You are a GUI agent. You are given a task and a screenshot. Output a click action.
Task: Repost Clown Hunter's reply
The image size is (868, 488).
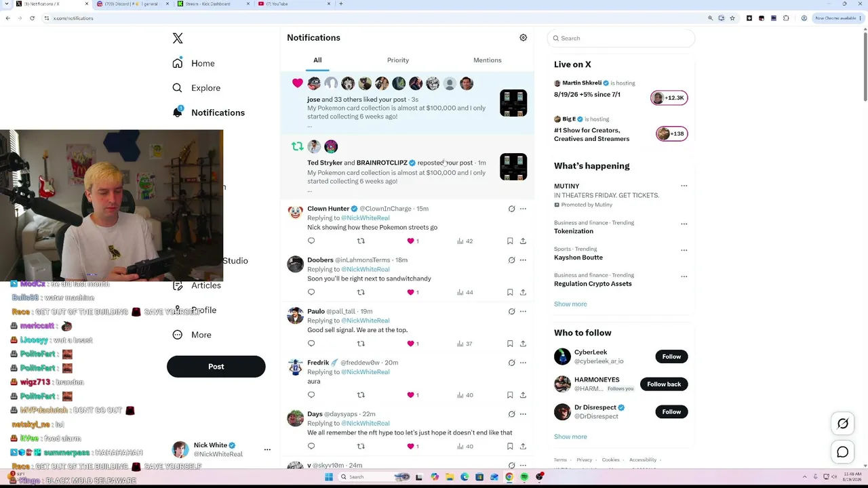(x=361, y=241)
